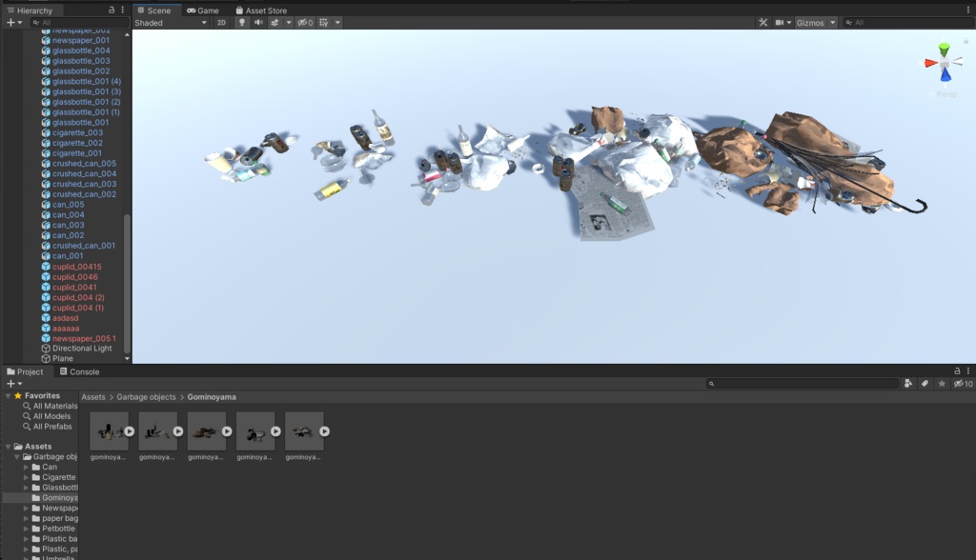Collapse the Favorites section

click(6, 395)
